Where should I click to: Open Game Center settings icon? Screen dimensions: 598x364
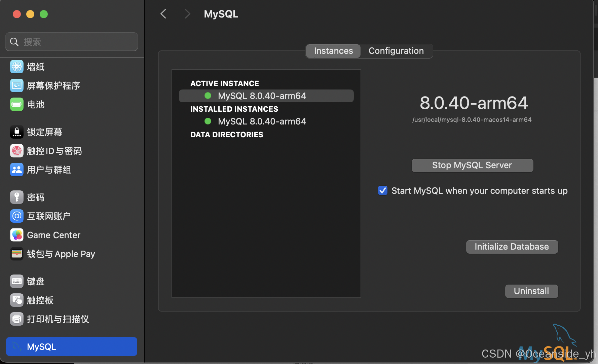pyautogui.click(x=16, y=235)
